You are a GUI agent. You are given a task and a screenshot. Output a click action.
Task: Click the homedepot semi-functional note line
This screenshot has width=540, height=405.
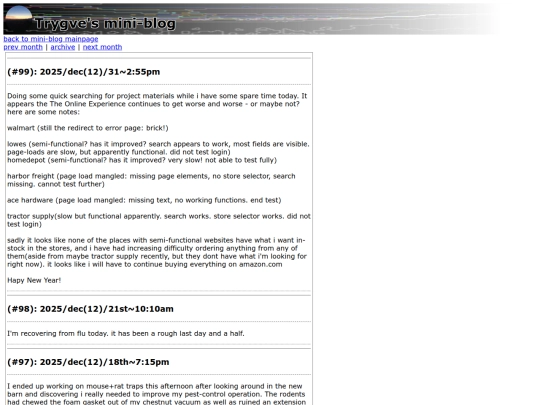pos(142,160)
